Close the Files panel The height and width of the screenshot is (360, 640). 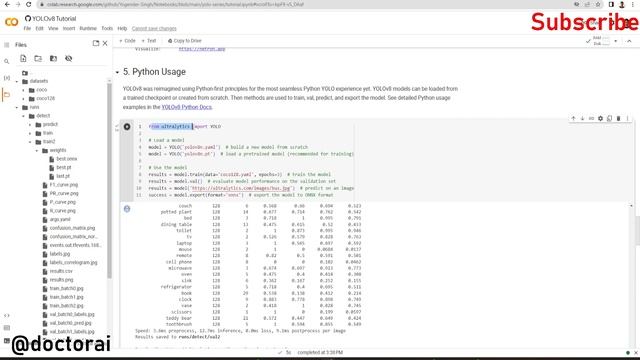click(105, 43)
